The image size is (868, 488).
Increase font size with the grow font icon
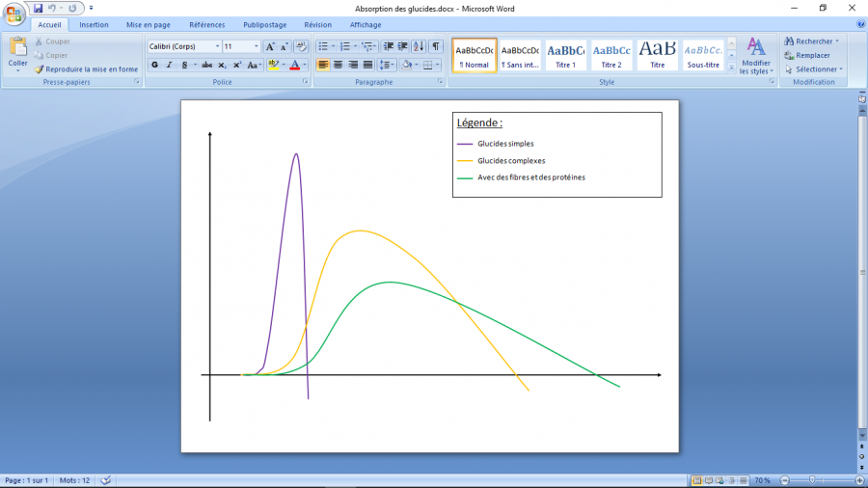tap(271, 46)
